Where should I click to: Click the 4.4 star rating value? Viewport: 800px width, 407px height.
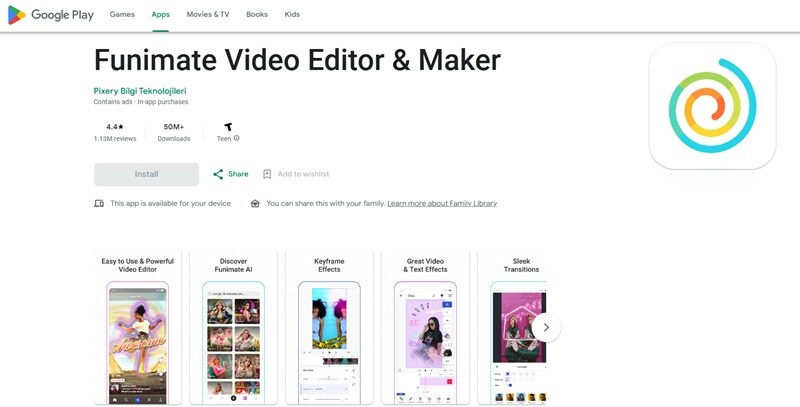115,127
